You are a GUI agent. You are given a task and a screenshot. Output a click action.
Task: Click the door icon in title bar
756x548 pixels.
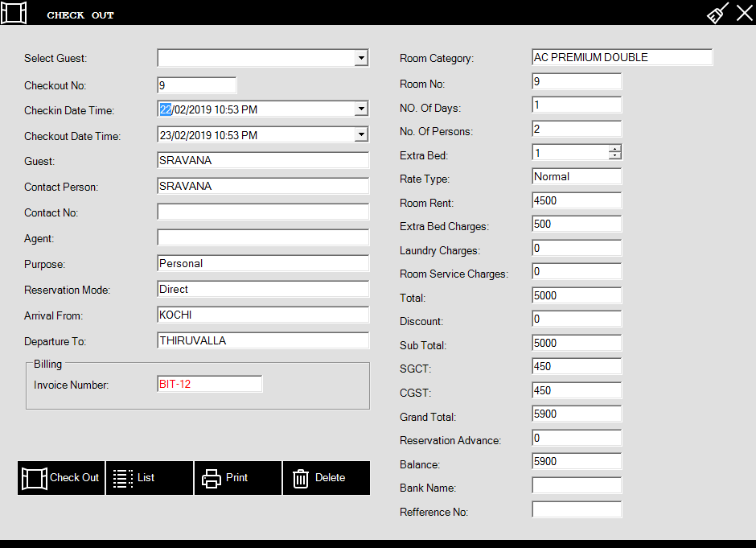click(x=14, y=13)
